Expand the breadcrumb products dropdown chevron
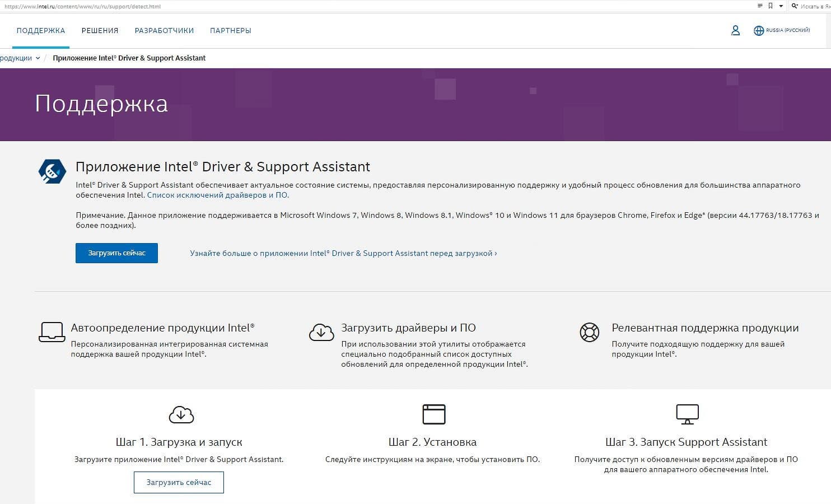This screenshot has width=831, height=504. (38, 58)
